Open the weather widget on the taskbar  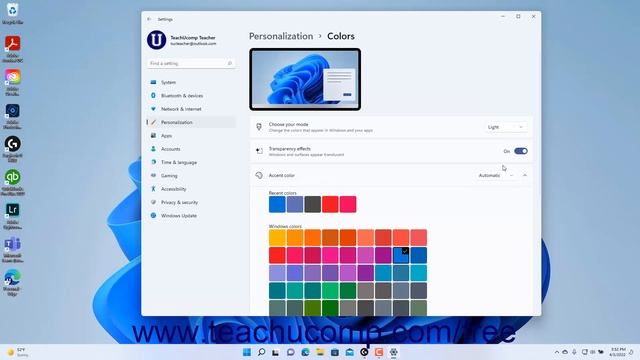[18, 352]
